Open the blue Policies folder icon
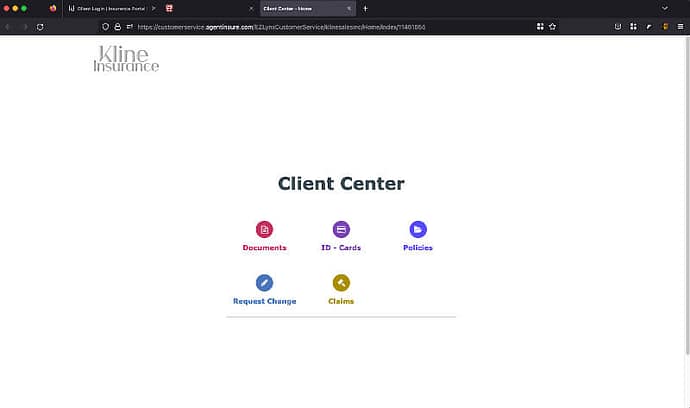 click(418, 229)
